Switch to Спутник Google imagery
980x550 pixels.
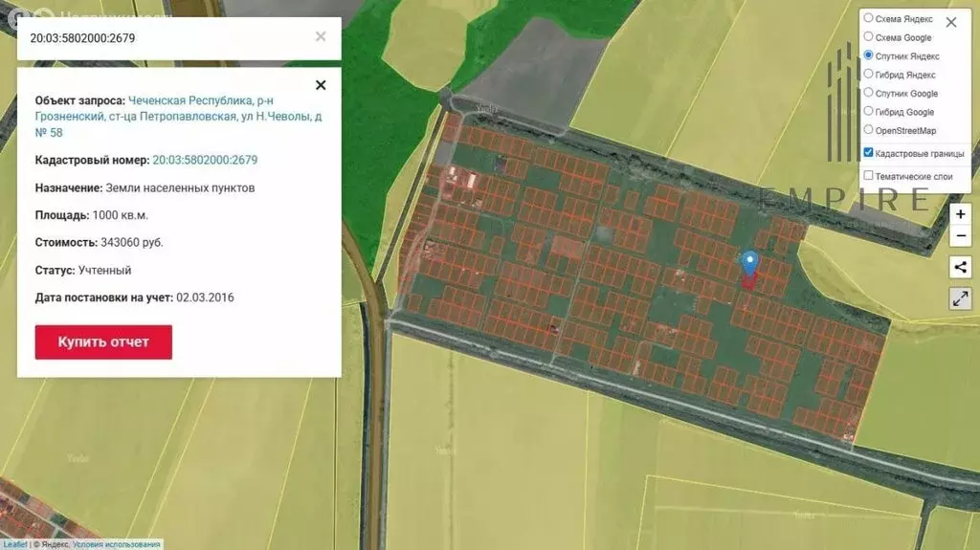pyautogui.click(x=868, y=93)
